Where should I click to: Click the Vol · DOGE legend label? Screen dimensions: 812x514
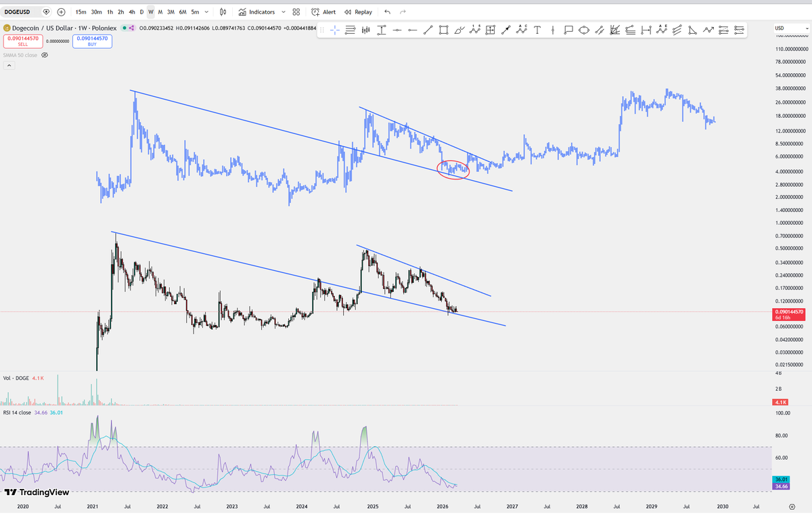[16, 379]
